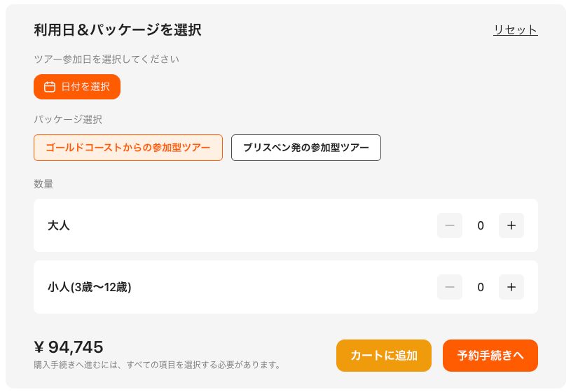Click the 利用日＆パッケージを選択 heading
This screenshot has height=392, width=571.
(x=118, y=29)
